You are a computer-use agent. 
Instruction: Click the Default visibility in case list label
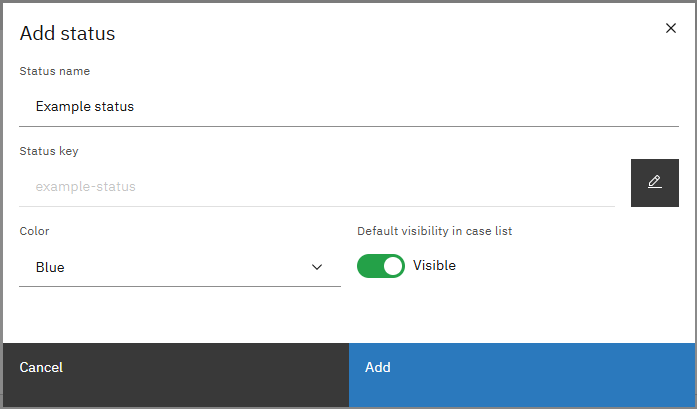point(434,231)
